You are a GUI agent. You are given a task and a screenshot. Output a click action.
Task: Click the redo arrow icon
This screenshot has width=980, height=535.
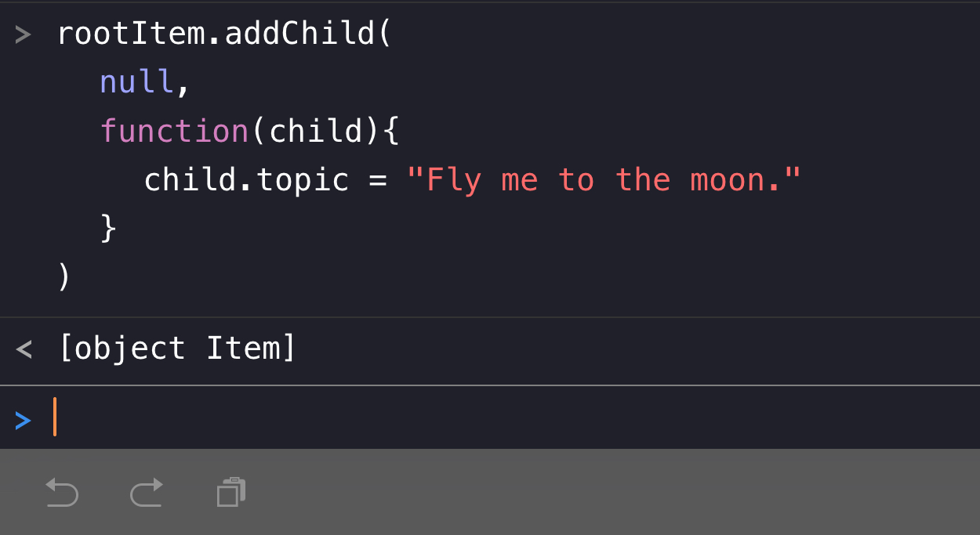click(x=147, y=493)
